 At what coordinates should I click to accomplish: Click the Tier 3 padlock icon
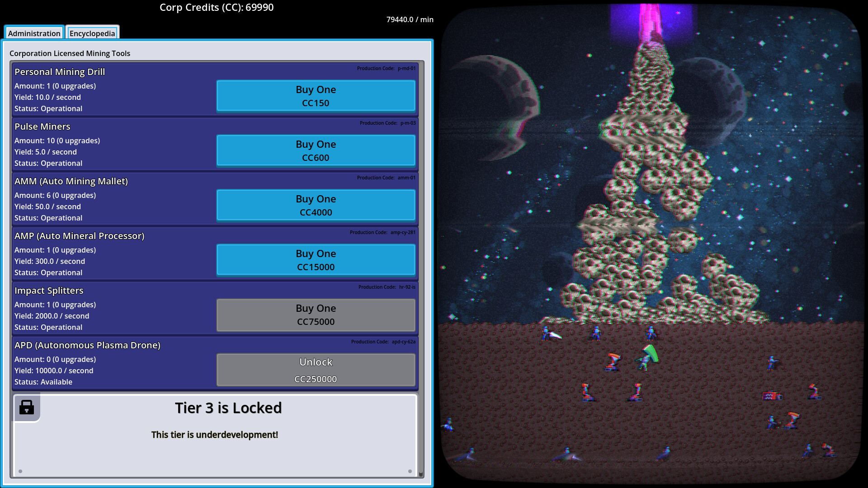pyautogui.click(x=27, y=407)
